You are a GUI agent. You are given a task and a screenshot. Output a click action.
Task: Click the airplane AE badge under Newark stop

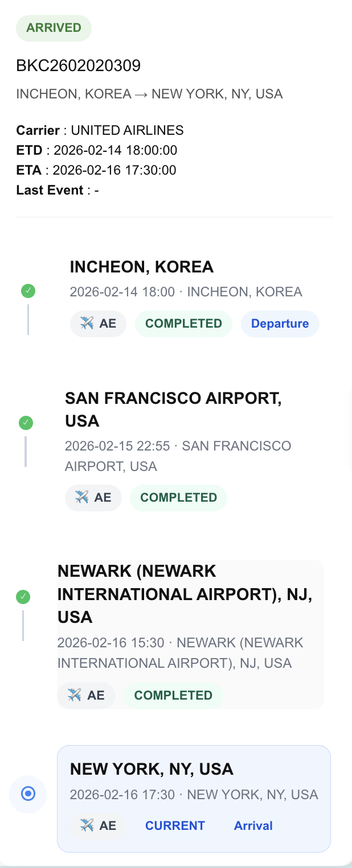[x=86, y=695]
